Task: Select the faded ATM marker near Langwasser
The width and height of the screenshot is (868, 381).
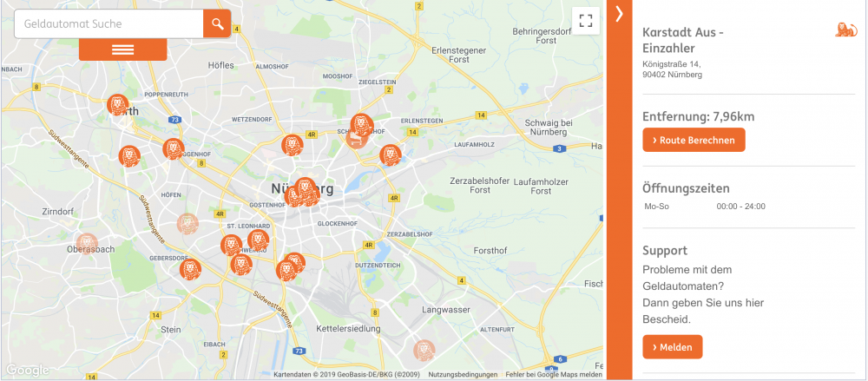Action: [x=424, y=351]
